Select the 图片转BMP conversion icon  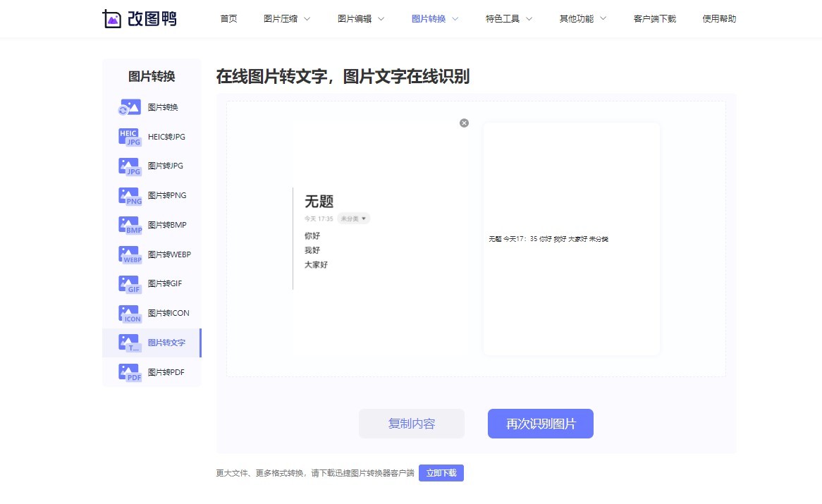(x=129, y=225)
